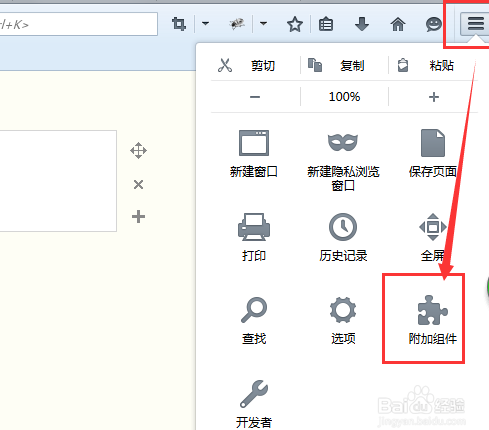The height and width of the screenshot is (430, 489).
Task: Open History via the clock icon
Action: [343, 227]
